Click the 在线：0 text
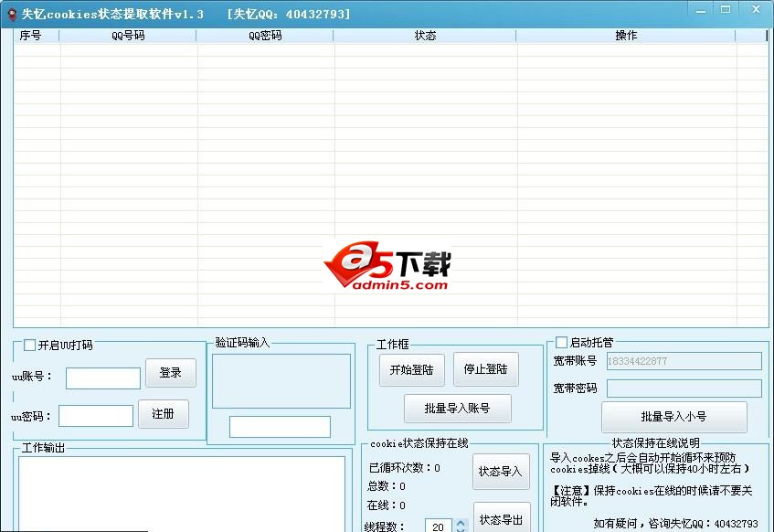This screenshot has height=532, width=774. click(387, 505)
